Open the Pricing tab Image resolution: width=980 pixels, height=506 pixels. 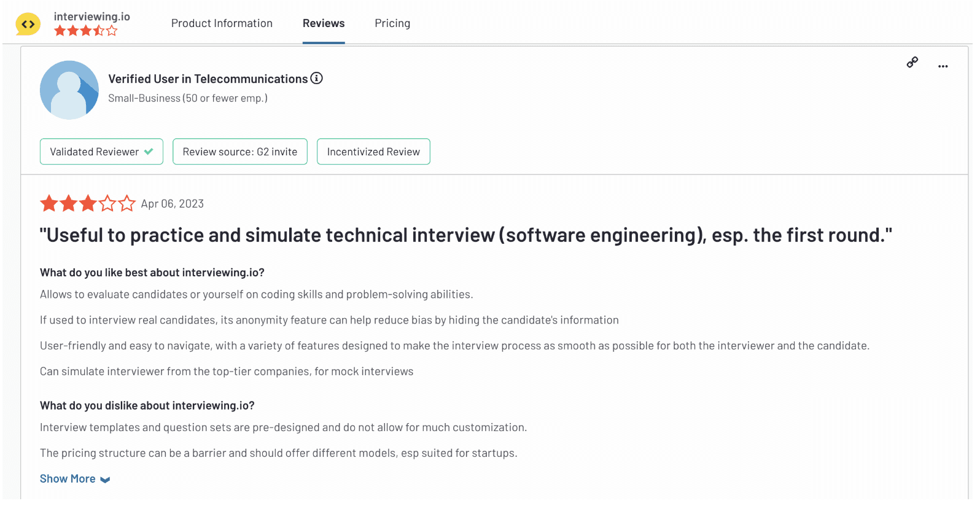point(392,23)
